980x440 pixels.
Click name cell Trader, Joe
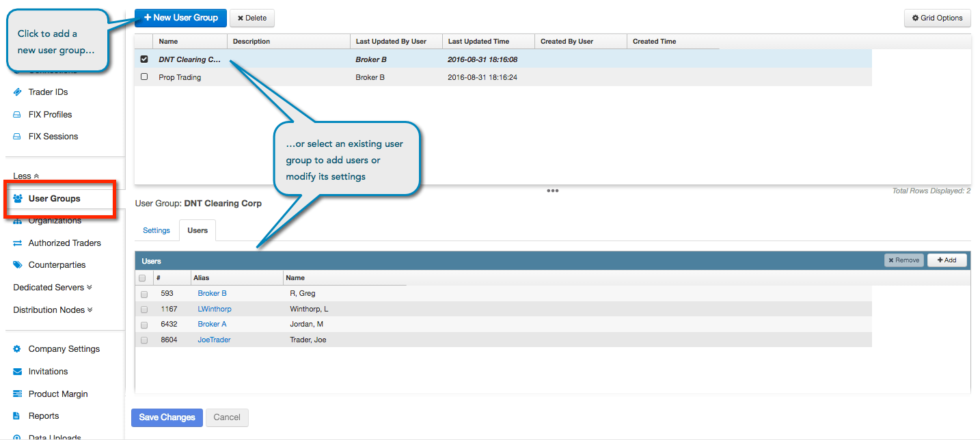[308, 340]
